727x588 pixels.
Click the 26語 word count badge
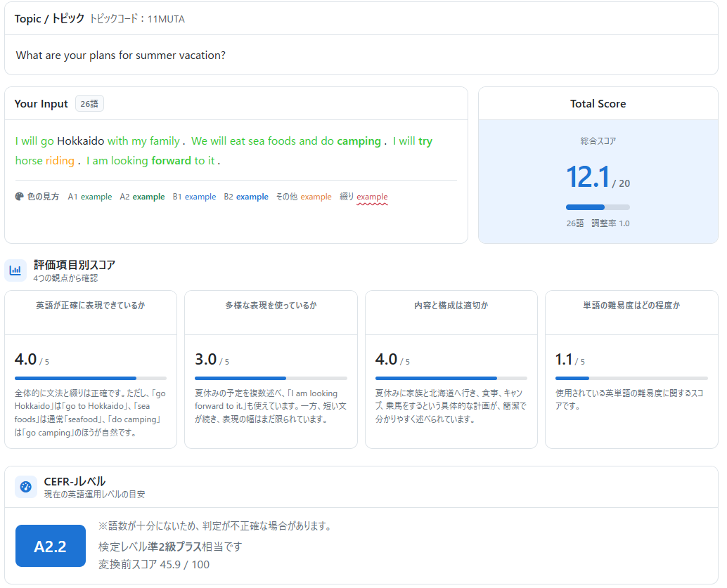click(89, 104)
